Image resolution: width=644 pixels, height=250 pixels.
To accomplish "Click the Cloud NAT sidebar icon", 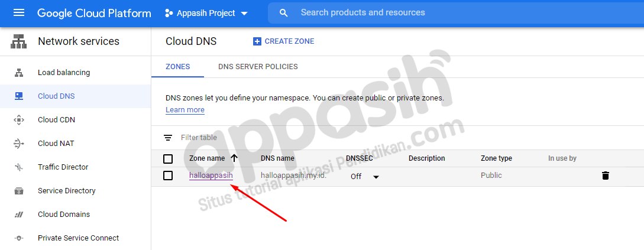I will coord(19,143).
